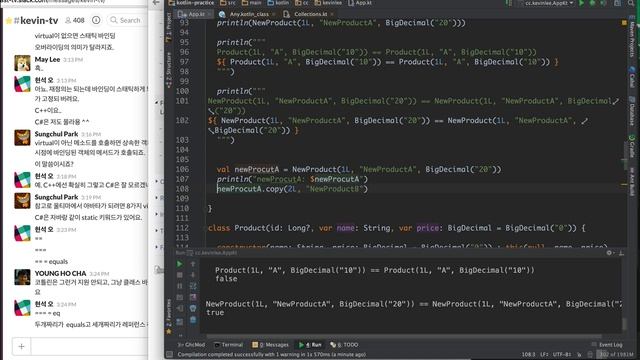Click the exit icon in the Run panel
This screenshot has width=640, height=360.
pyautogui.click(x=180, y=308)
